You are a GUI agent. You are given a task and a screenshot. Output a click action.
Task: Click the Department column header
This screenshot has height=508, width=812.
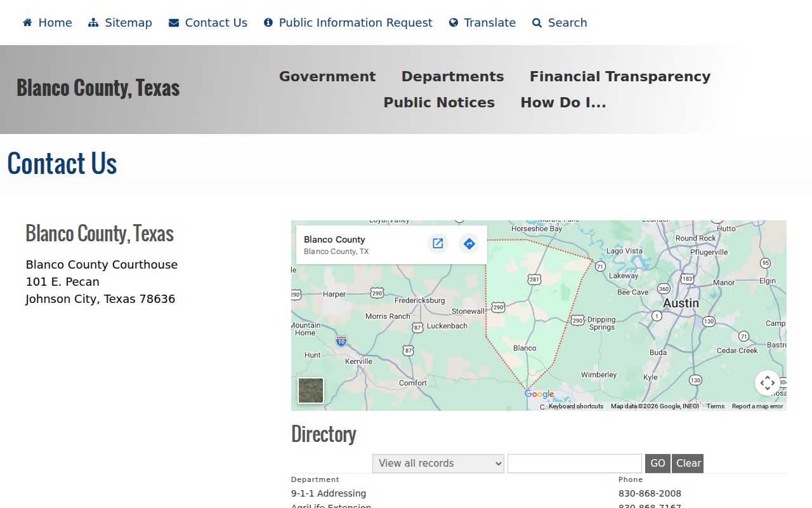tap(315, 479)
